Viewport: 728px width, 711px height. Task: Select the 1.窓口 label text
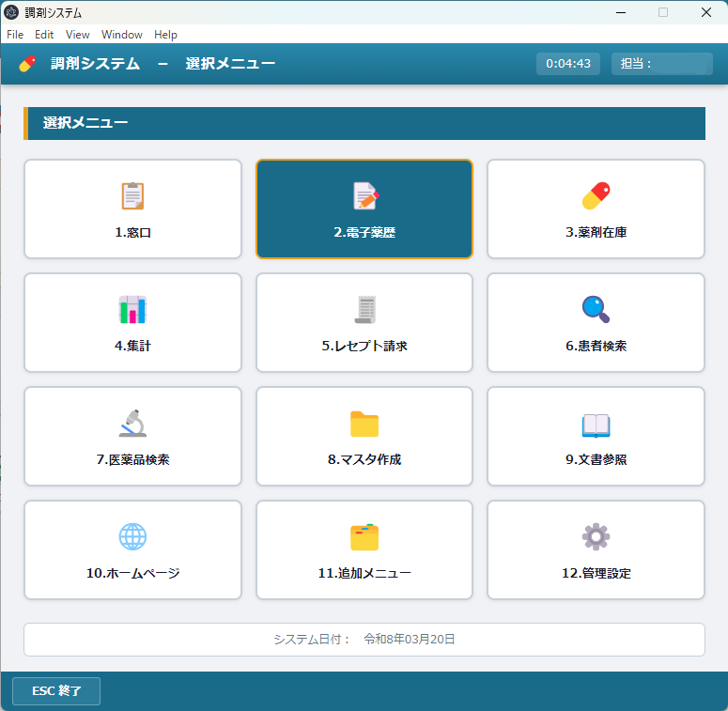[132, 232]
